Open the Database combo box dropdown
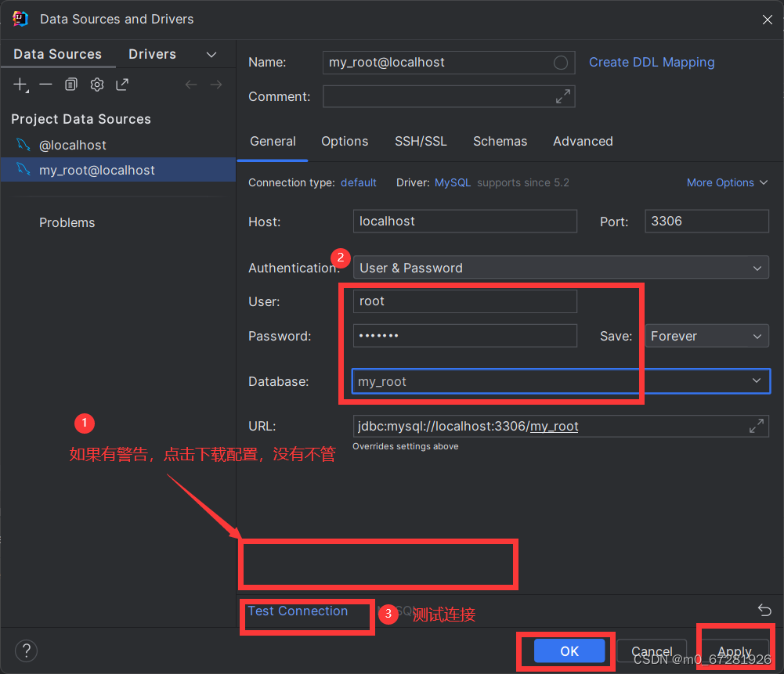This screenshot has width=784, height=674. [756, 381]
